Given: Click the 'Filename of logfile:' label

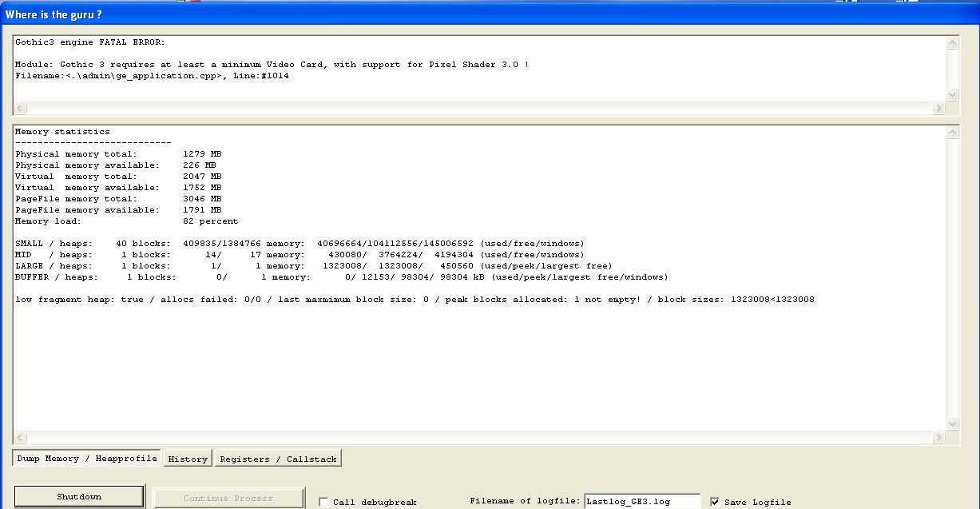Looking at the screenshot, I should click(x=525, y=502).
